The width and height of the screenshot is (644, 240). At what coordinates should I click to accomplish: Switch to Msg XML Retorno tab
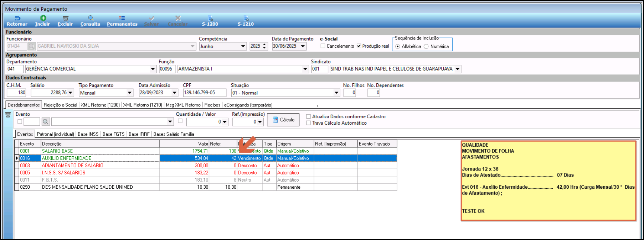pyautogui.click(x=183, y=105)
